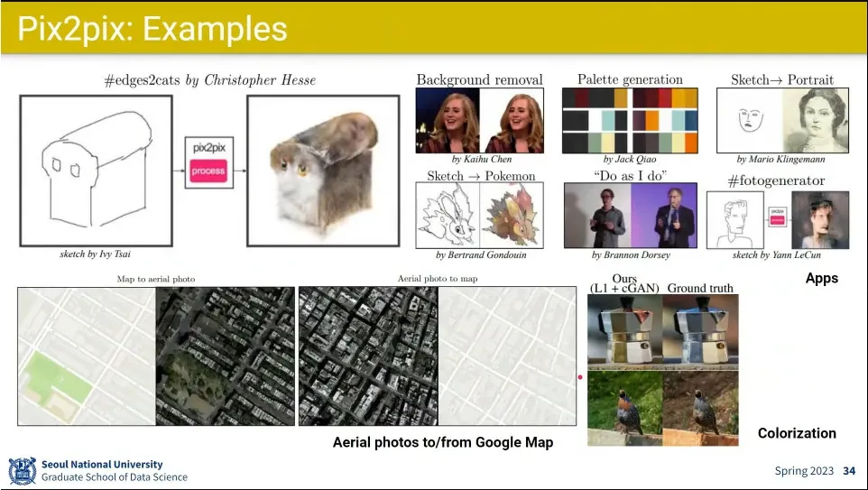Click the aerial photo to map satellite image
The image size is (868, 490).
point(369,356)
